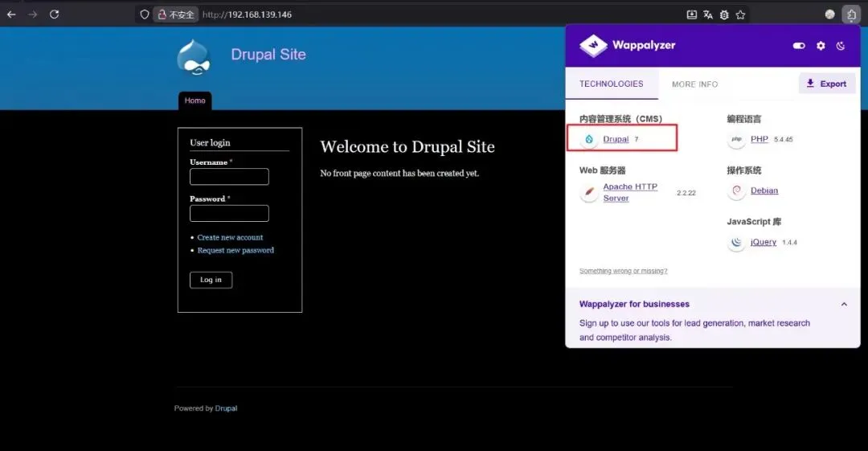Click the grey profile circle icon
The height and width of the screenshot is (451, 868).
click(x=829, y=15)
